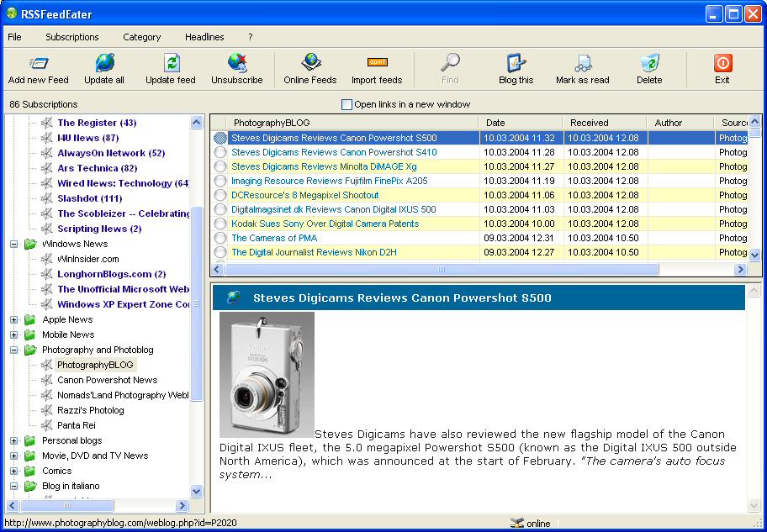Open headline Kodak Sues Sony Over Digital Camera Patents
This screenshot has width=767, height=532.
click(325, 224)
